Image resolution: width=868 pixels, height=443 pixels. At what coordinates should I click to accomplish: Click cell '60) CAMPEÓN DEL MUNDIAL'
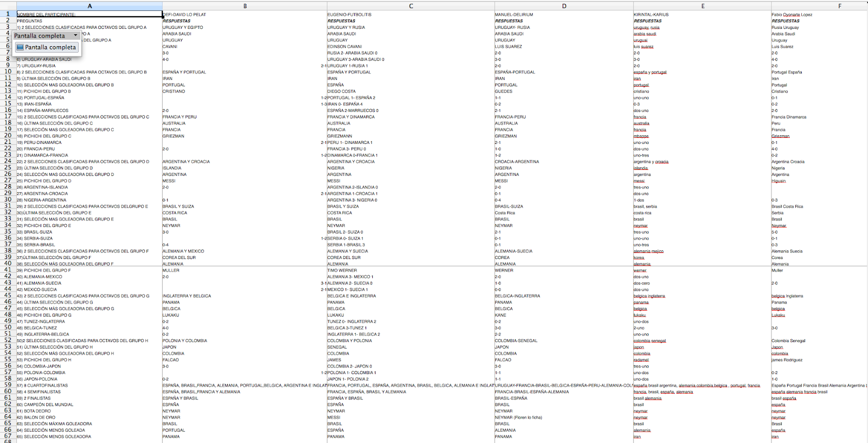45,404
